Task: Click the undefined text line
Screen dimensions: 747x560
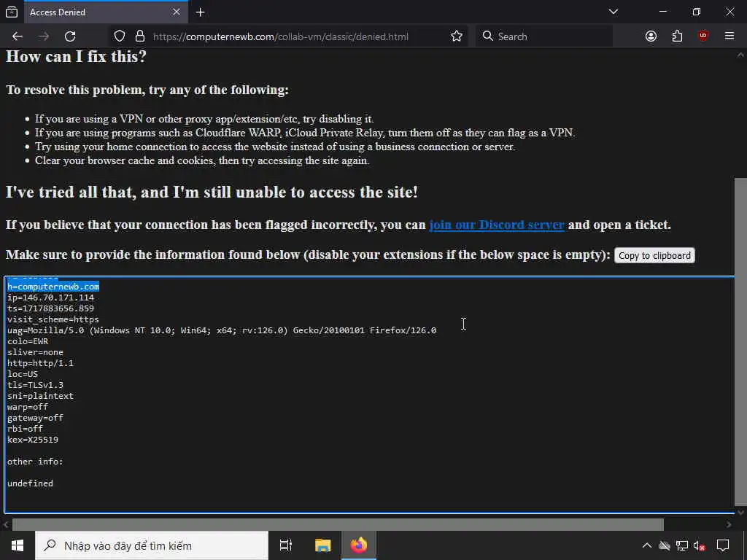Action: coord(30,483)
